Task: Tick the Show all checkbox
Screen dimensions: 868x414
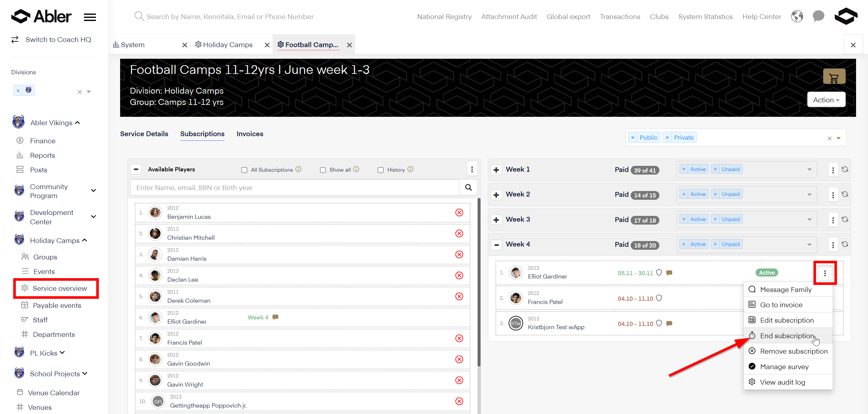Action: pos(323,170)
